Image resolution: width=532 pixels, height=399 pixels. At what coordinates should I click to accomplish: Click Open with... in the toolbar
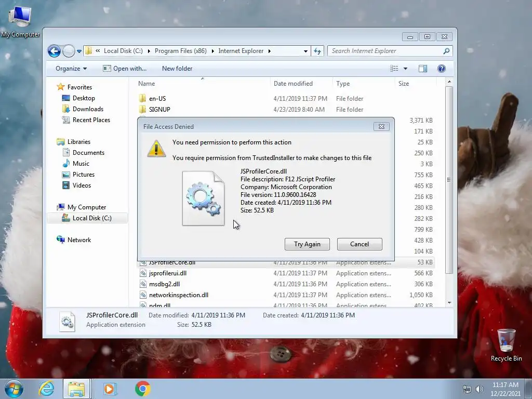125,69
